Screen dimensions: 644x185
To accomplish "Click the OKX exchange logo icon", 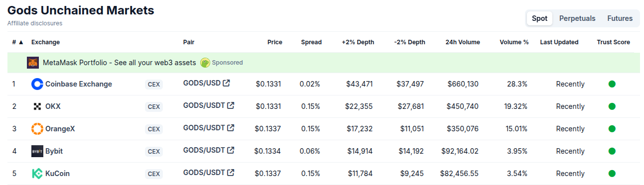I will [x=37, y=106].
